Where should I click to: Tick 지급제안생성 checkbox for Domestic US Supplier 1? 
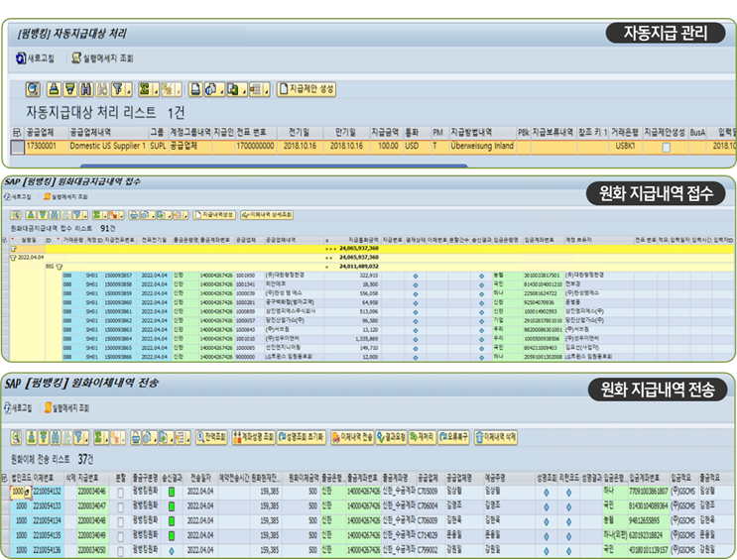tap(665, 147)
